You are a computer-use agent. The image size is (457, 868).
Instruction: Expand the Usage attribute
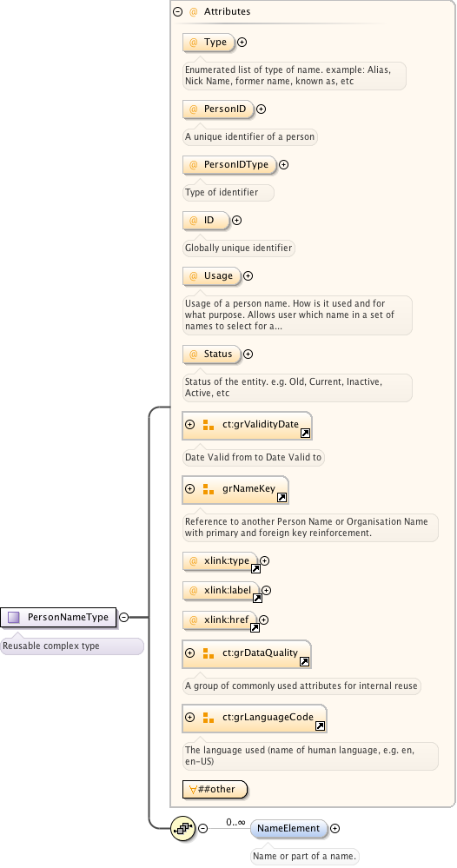coord(248,275)
